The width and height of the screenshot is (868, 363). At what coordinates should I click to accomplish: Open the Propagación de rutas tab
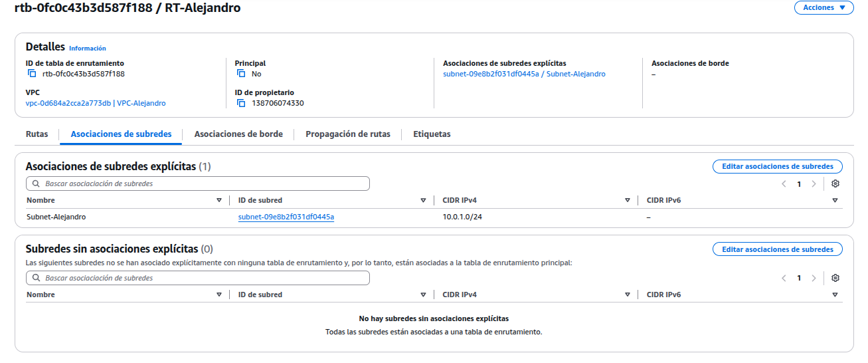347,134
